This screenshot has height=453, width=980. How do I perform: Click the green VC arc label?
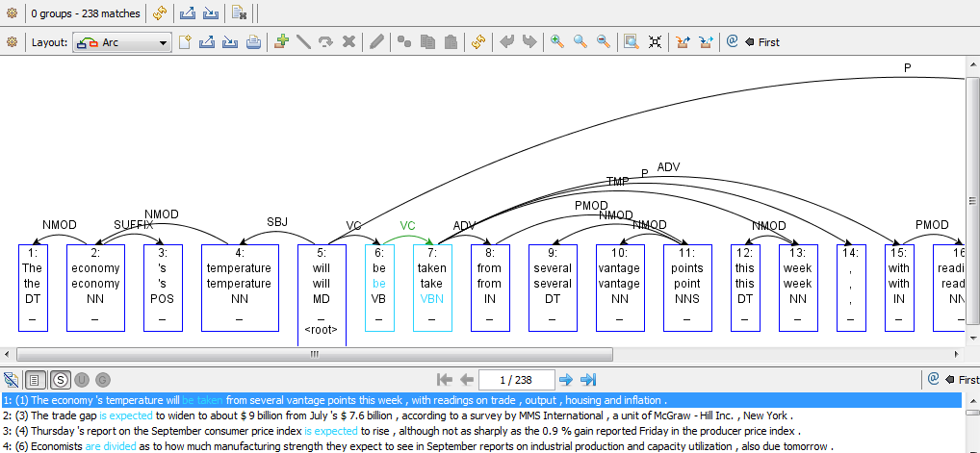407,226
